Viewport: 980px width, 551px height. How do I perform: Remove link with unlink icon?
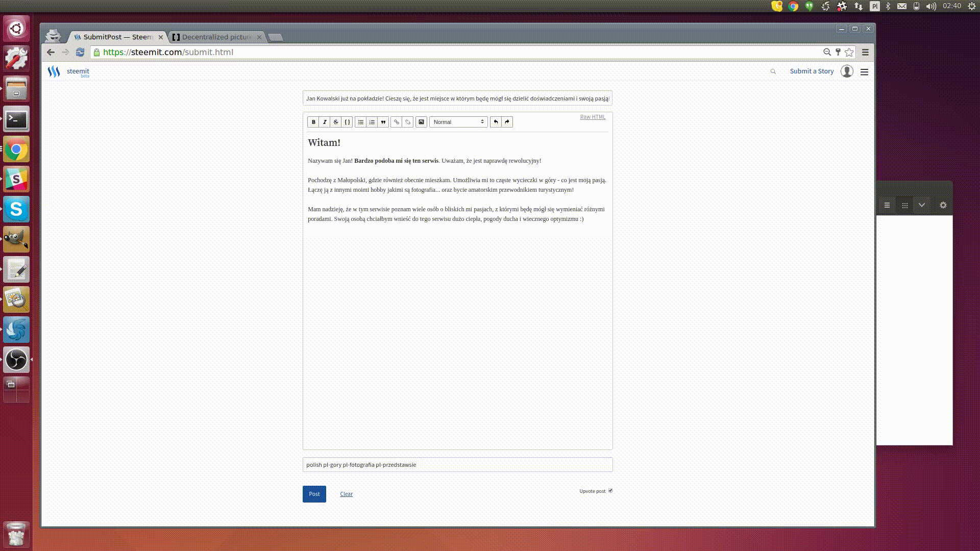coord(408,122)
